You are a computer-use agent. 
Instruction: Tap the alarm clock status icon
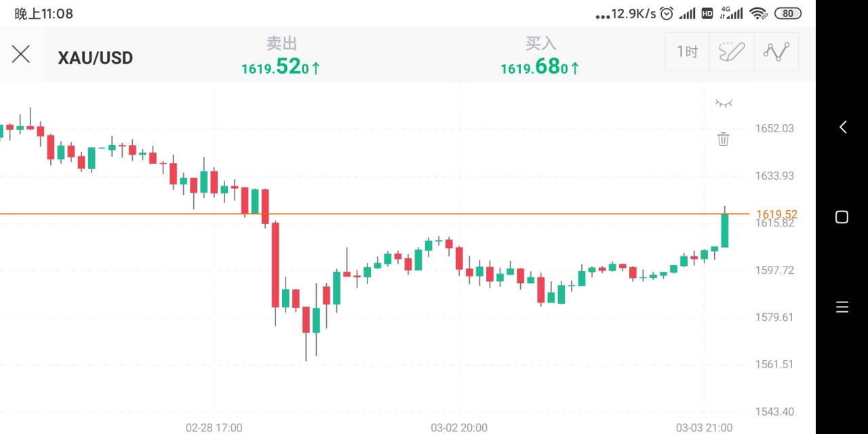click(x=667, y=14)
